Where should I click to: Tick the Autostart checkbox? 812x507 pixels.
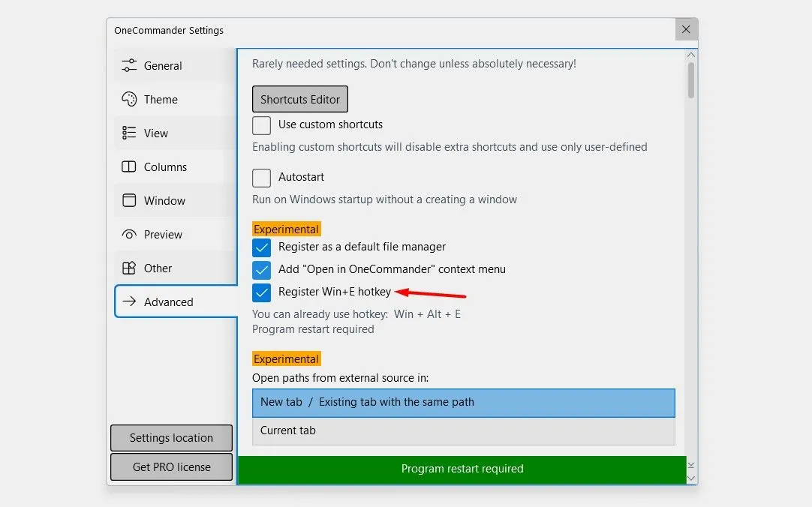coord(262,178)
